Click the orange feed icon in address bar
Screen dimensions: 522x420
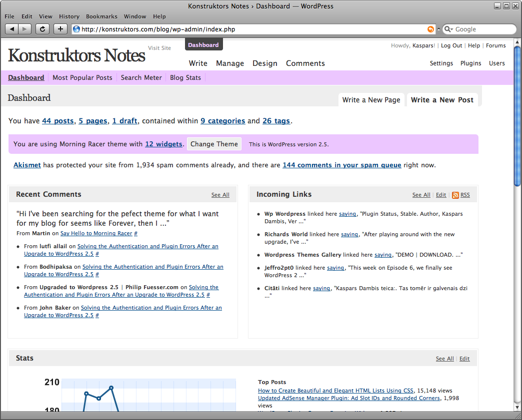tap(430, 29)
